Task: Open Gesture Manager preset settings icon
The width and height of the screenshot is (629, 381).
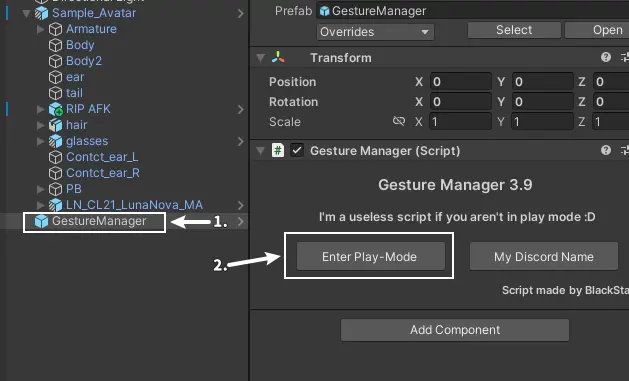Action: 625,150
